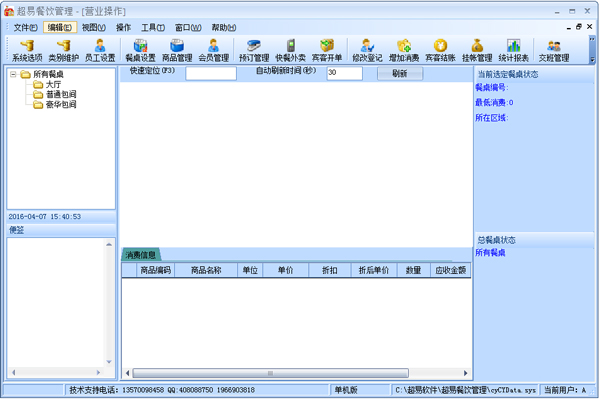Open 统计报表 statistics report icon
600x399 pixels.
pos(514,50)
